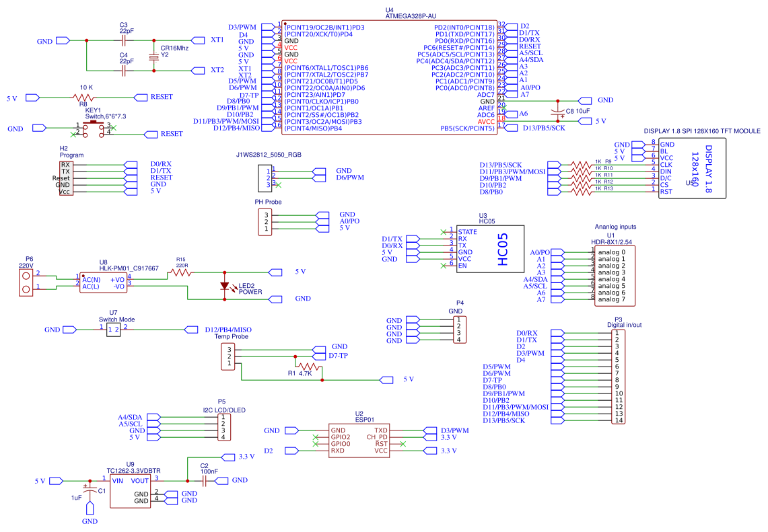
Task: Select the R8 10K resistor symbol
Action: click(x=83, y=98)
